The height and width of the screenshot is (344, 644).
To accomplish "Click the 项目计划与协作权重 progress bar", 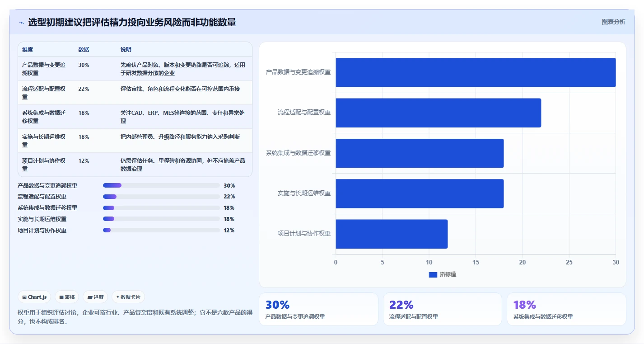I will coord(161,231).
